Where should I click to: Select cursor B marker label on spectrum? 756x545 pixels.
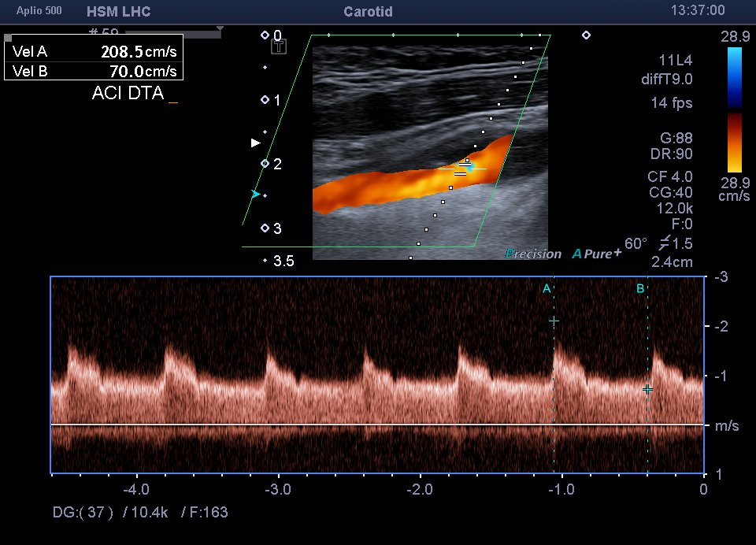(x=640, y=289)
